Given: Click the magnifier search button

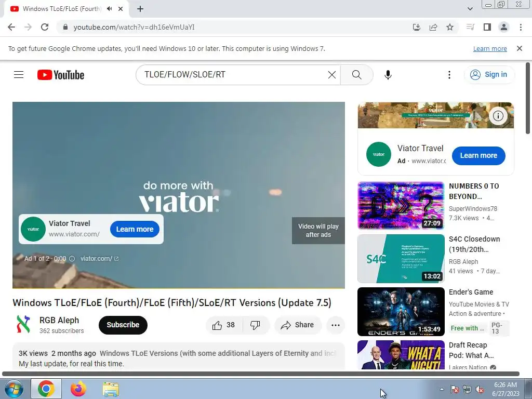Looking at the screenshot, I should 356,75.
